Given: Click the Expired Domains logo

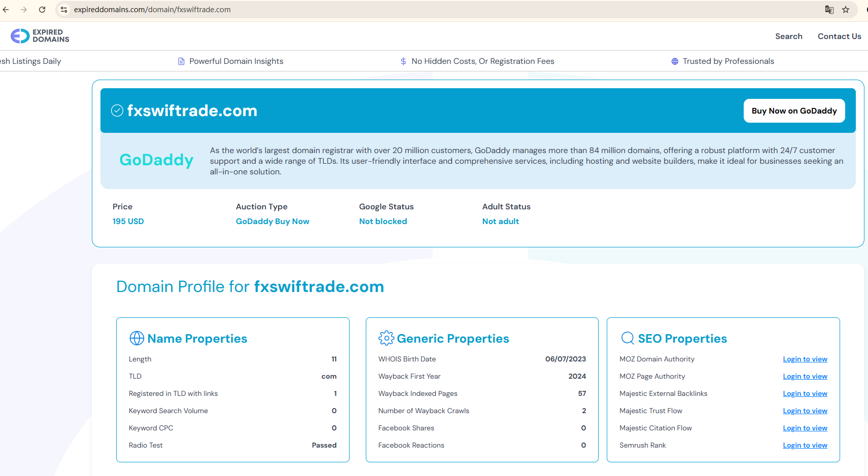Looking at the screenshot, I should click(40, 36).
